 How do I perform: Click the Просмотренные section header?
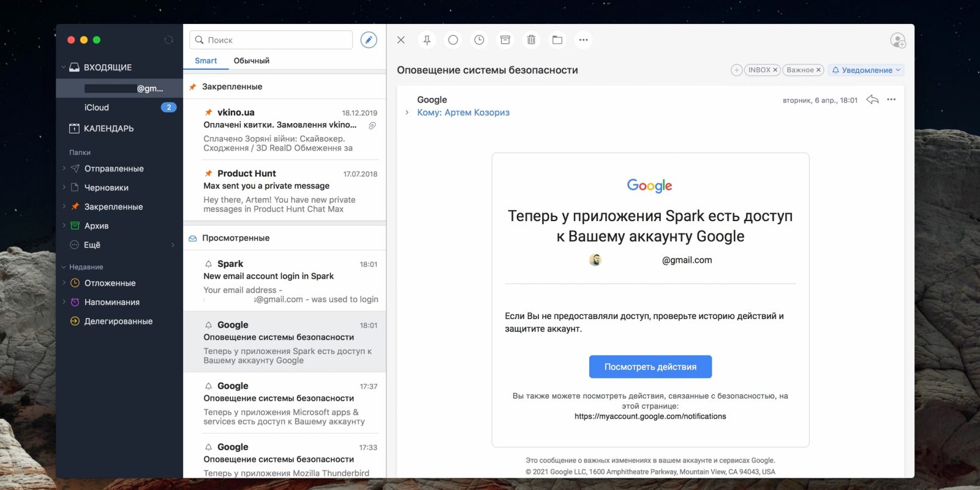285,238
